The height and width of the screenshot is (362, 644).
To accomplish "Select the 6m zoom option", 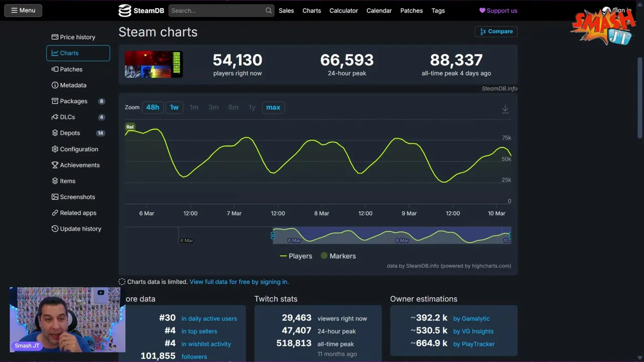I will point(233,107).
